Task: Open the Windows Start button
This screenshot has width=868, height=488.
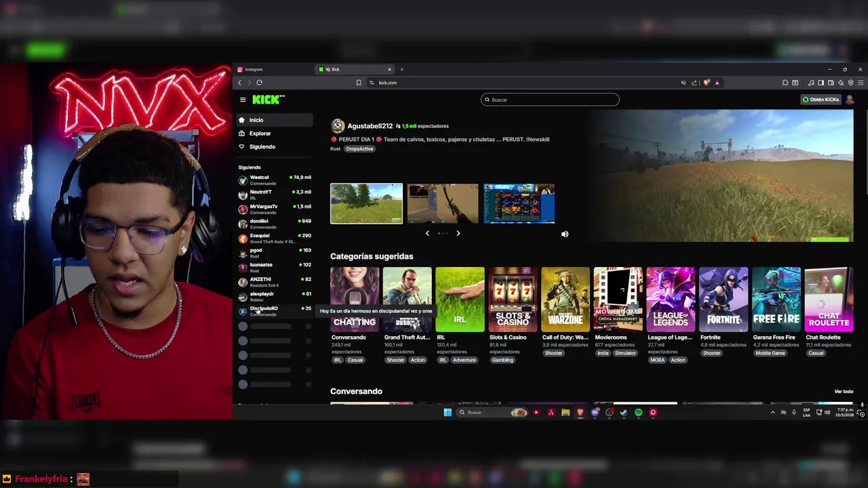Action: pyautogui.click(x=448, y=412)
